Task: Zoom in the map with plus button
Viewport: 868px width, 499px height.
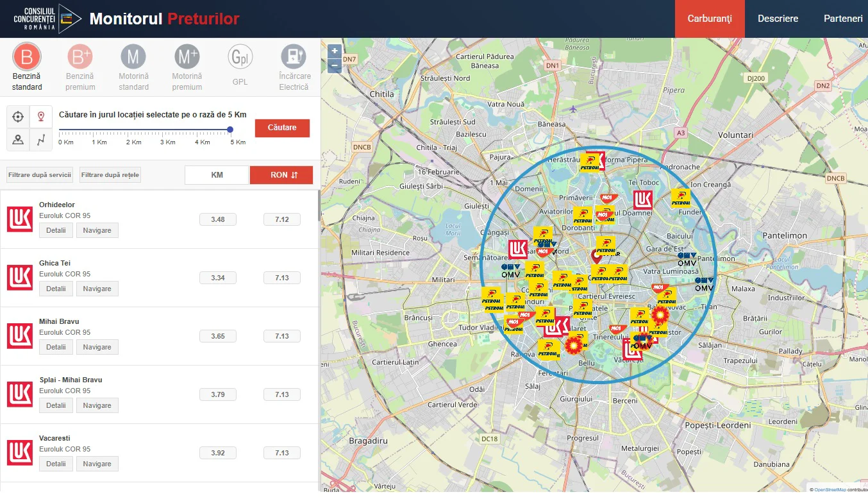Action: 335,51
